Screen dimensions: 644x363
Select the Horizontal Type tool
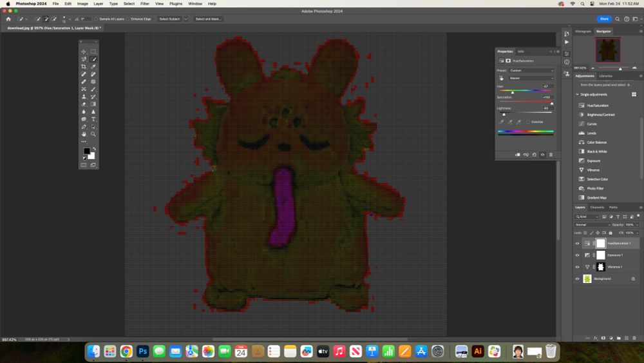tap(93, 119)
